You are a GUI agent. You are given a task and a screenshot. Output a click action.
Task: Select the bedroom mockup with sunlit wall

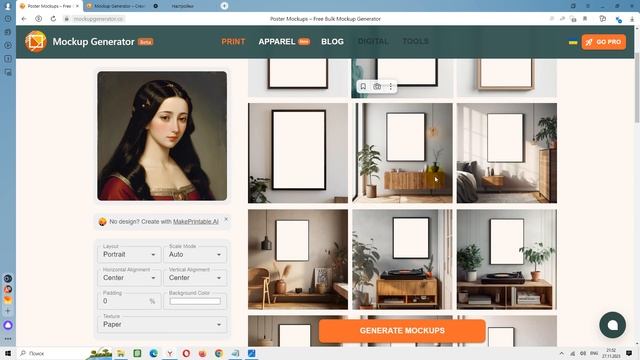pos(507,153)
